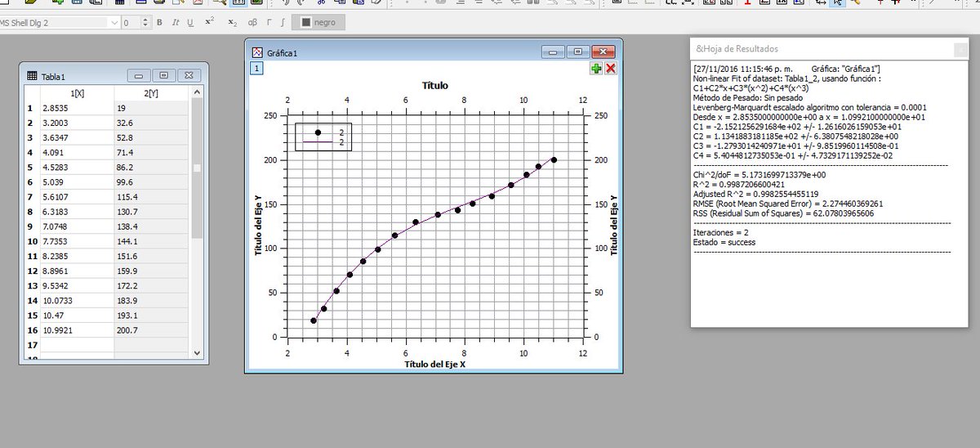Click the Estado = success line
This screenshot has height=448, width=980.
pyautogui.click(x=724, y=242)
